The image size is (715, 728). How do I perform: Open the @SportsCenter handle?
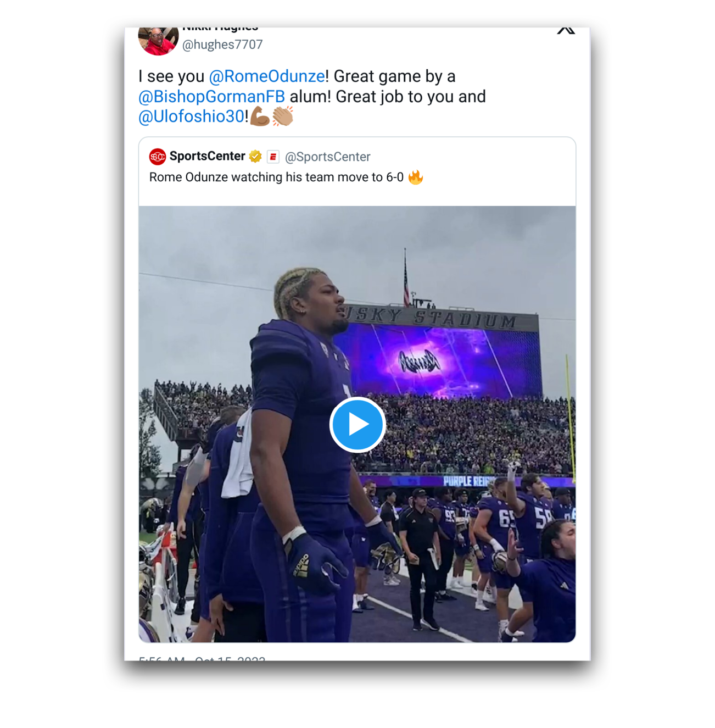(x=327, y=157)
